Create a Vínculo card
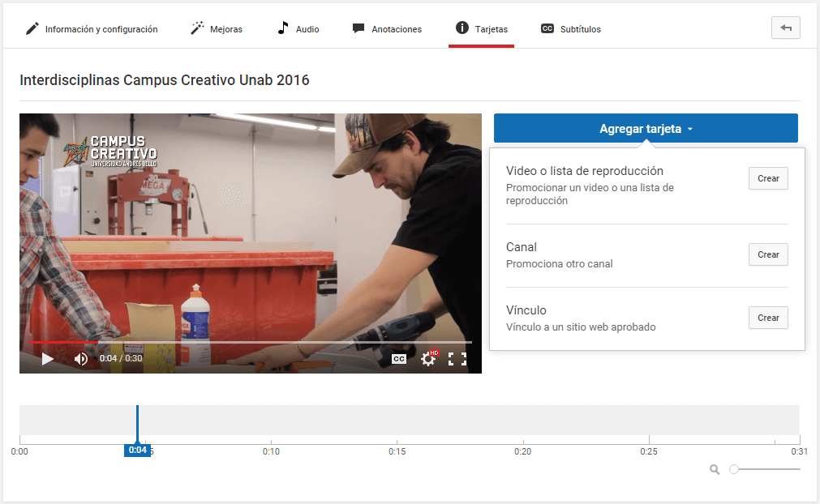This screenshot has height=504, width=820. point(767,318)
